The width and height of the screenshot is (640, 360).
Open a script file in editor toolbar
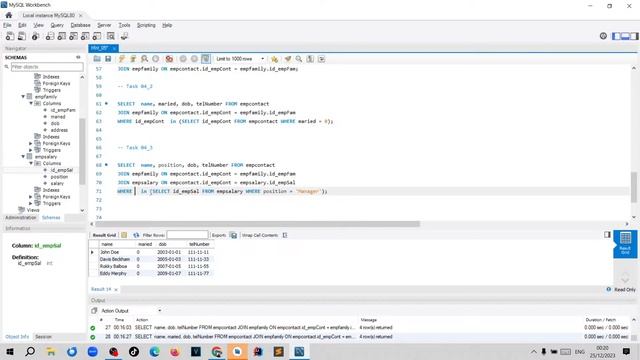(x=97, y=59)
